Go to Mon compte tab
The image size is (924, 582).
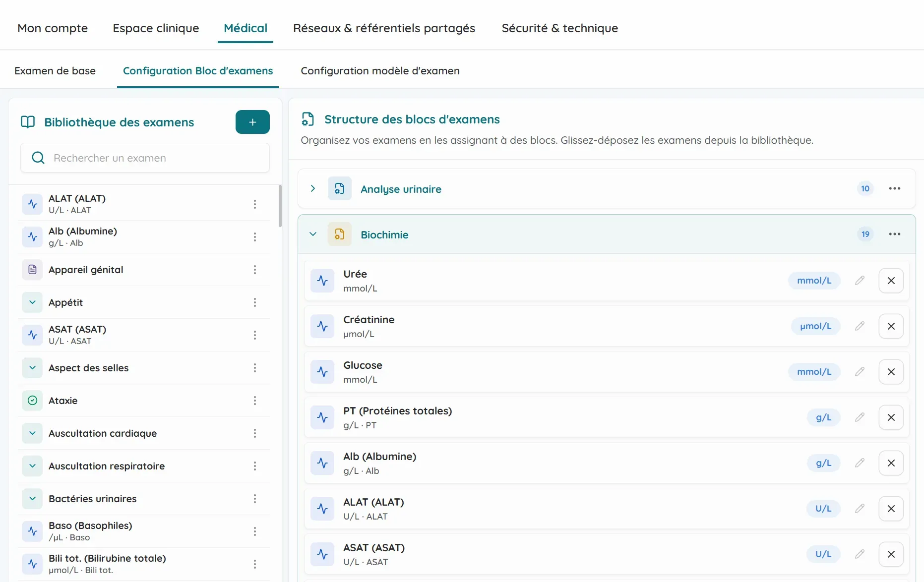pyautogui.click(x=53, y=28)
